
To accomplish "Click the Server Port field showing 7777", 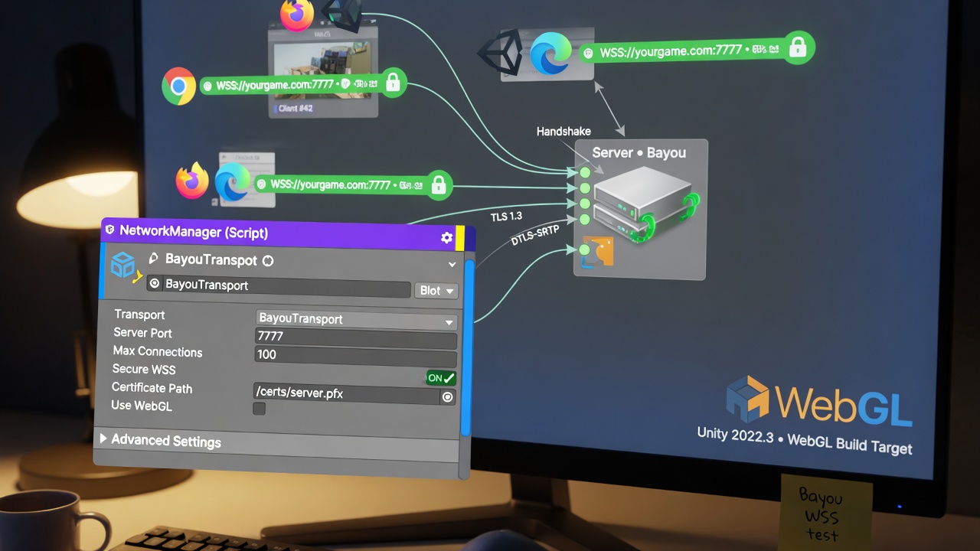I will [356, 337].
